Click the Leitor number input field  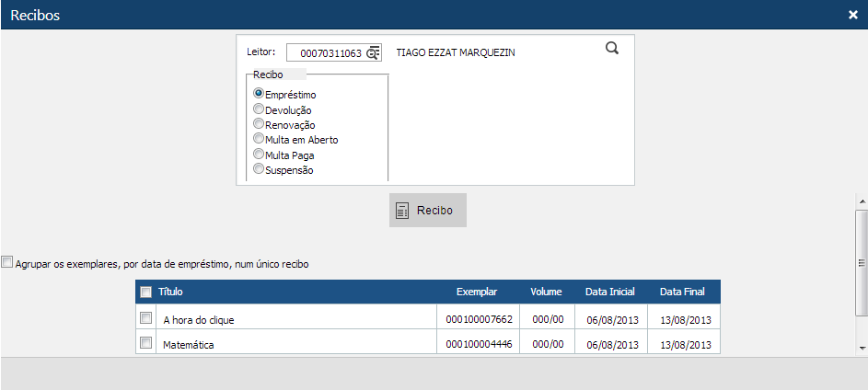pyautogui.click(x=327, y=53)
